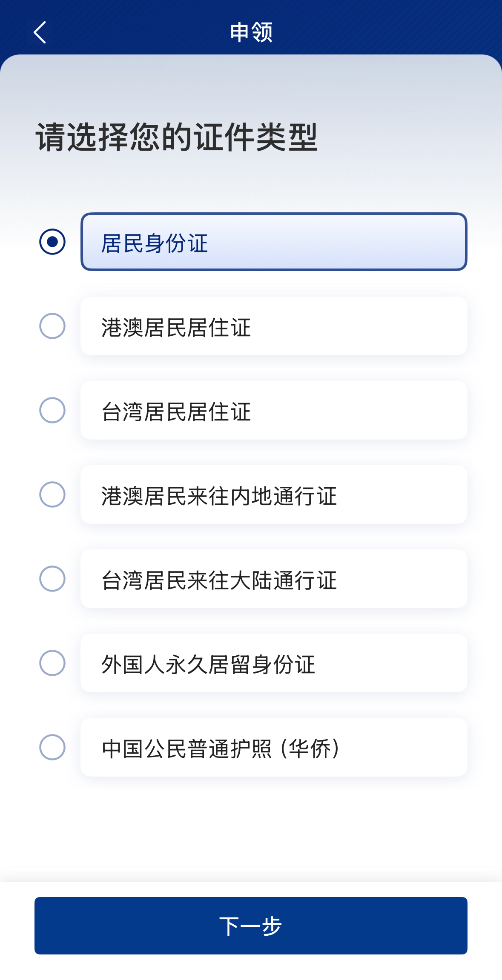Select the 台湾居民来往大陆通行证 radio button
The image size is (502, 980).
click(52, 579)
